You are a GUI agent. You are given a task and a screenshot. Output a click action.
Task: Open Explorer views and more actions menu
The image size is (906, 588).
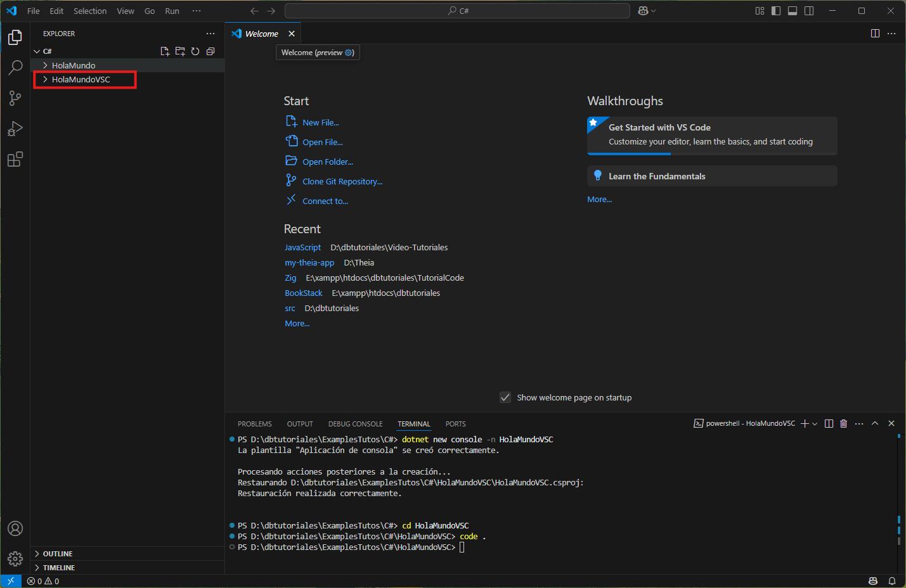click(x=210, y=34)
